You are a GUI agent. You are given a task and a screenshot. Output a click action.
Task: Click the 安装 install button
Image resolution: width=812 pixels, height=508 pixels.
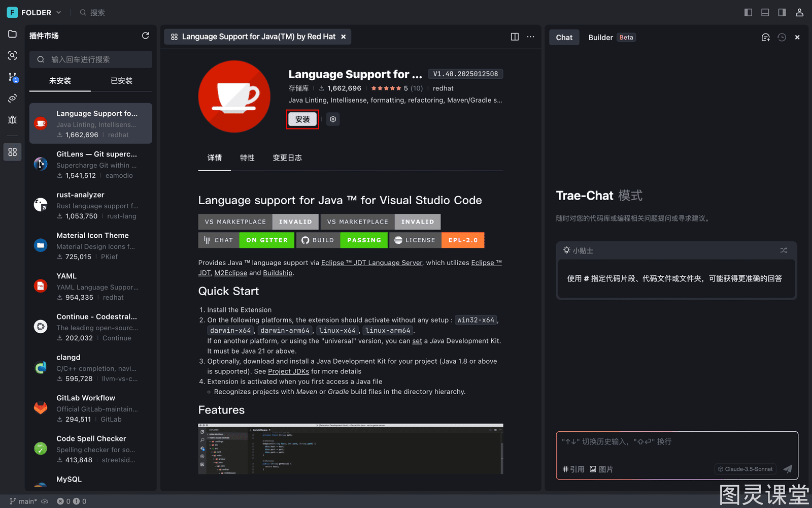pyautogui.click(x=302, y=119)
